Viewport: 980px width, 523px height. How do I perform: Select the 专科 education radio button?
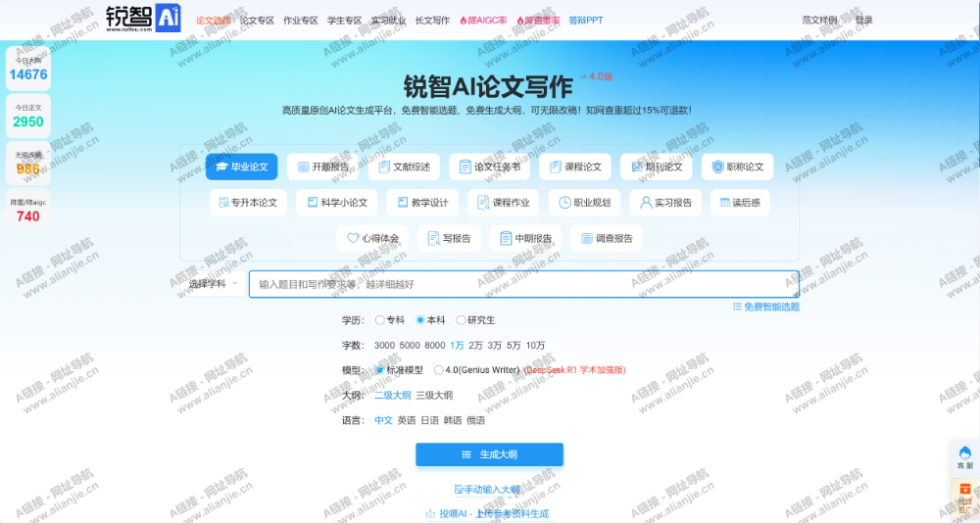(x=379, y=320)
